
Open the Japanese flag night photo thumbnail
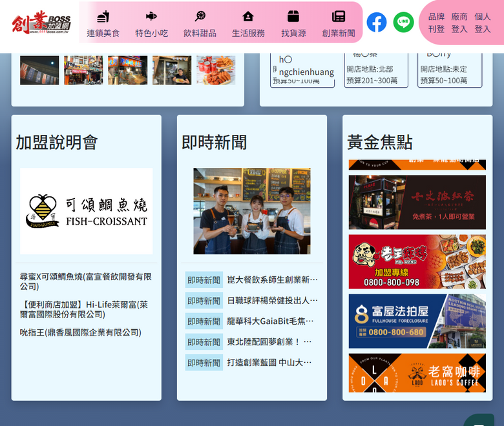click(x=39, y=70)
